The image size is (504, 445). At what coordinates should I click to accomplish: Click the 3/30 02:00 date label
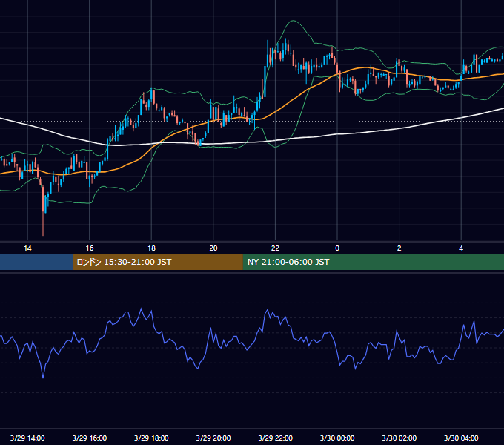(x=399, y=438)
